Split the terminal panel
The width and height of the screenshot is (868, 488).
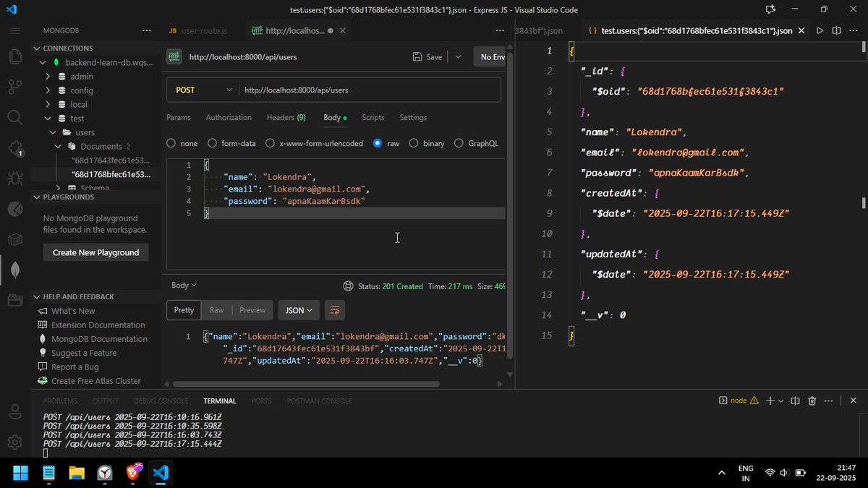795,401
